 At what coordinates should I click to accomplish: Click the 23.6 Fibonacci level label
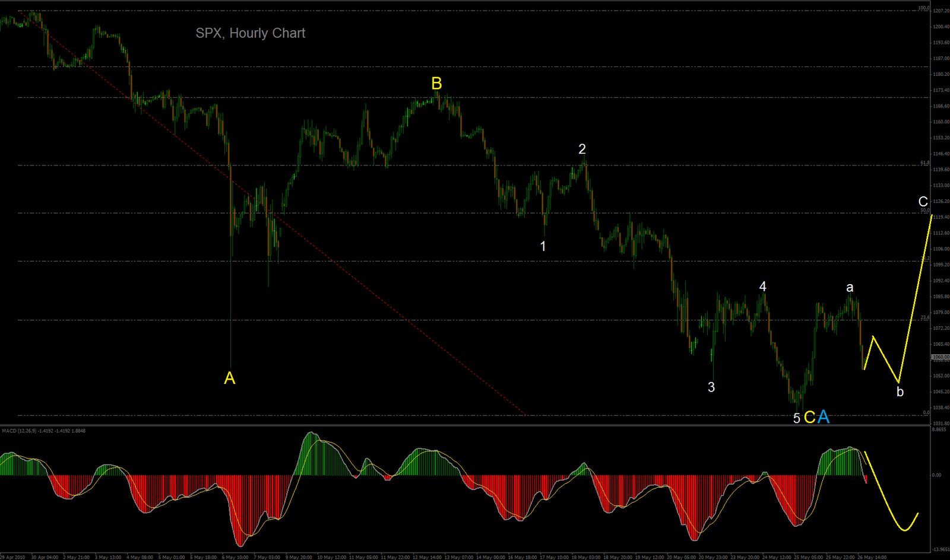pyautogui.click(x=925, y=317)
